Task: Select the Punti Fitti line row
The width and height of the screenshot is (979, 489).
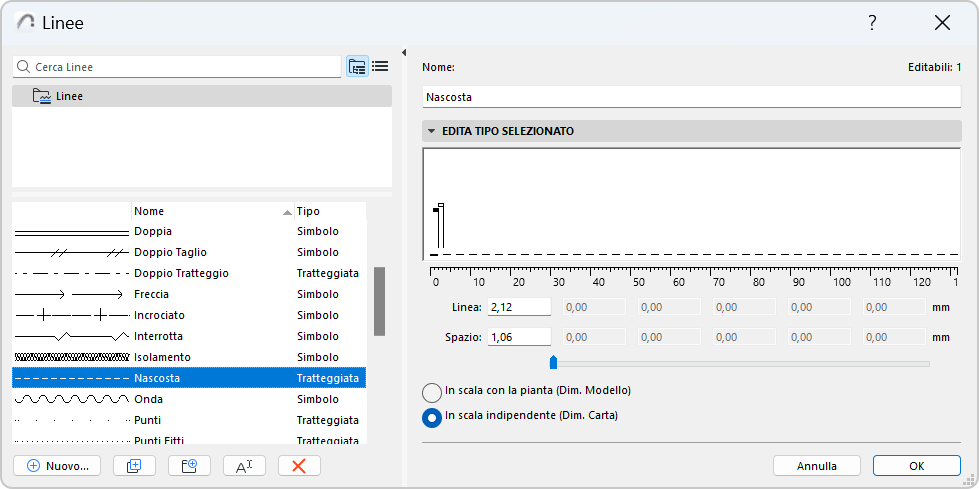Action: tap(189, 439)
